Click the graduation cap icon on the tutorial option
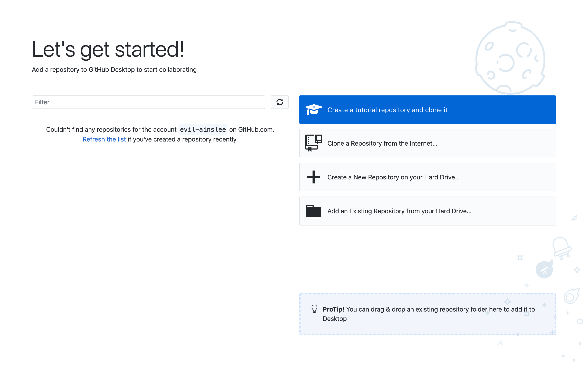The height and width of the screenshot is (367, 588). [x=314, y=109]
